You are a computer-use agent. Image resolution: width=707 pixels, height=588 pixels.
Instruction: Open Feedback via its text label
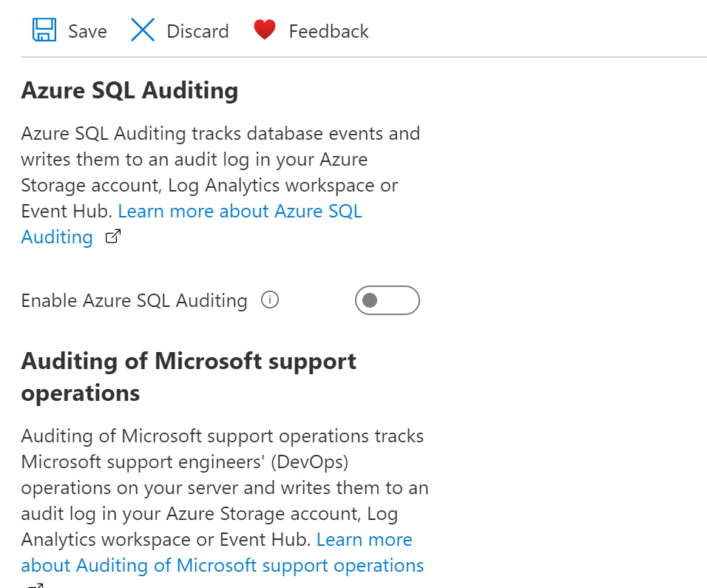coord(328,31)
